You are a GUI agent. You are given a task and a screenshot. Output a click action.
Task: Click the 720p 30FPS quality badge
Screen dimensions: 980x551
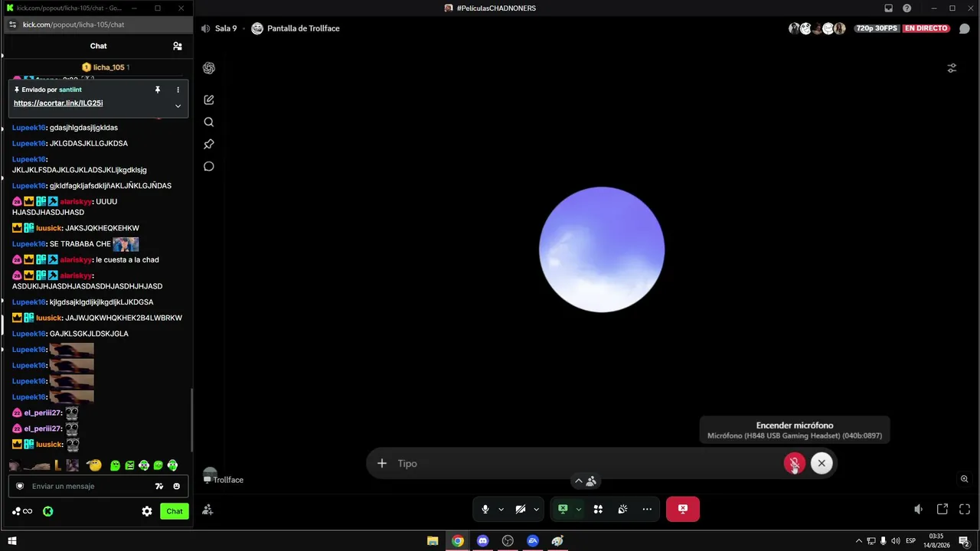tap(877, 28)
